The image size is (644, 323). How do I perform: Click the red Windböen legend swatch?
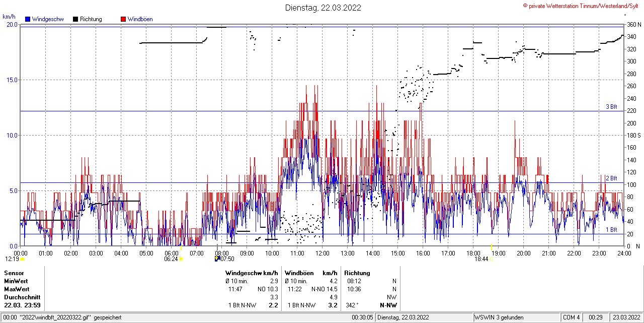point(124,19)
